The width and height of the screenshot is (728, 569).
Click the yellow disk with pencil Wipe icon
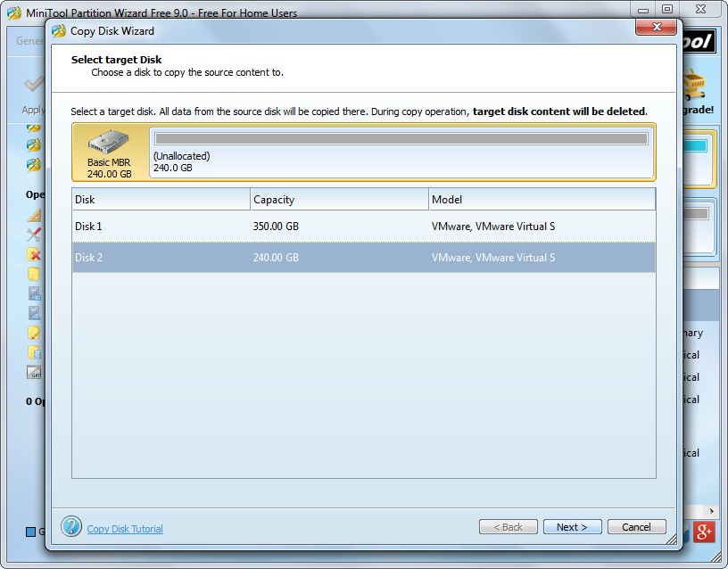34,333
